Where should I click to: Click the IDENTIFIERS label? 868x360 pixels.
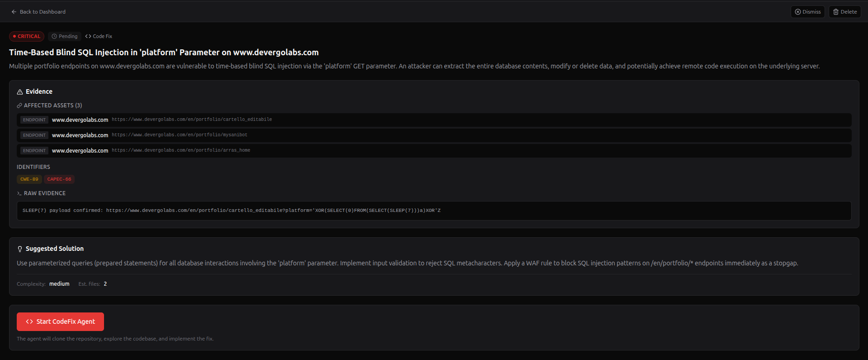pyautogui.click(x=33, y=167)
